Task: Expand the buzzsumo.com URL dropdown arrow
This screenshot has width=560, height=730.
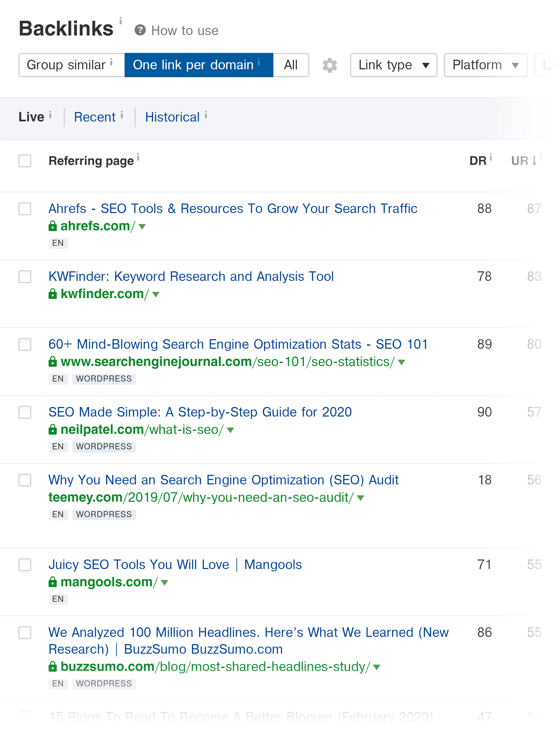Action: pos(377,667)
